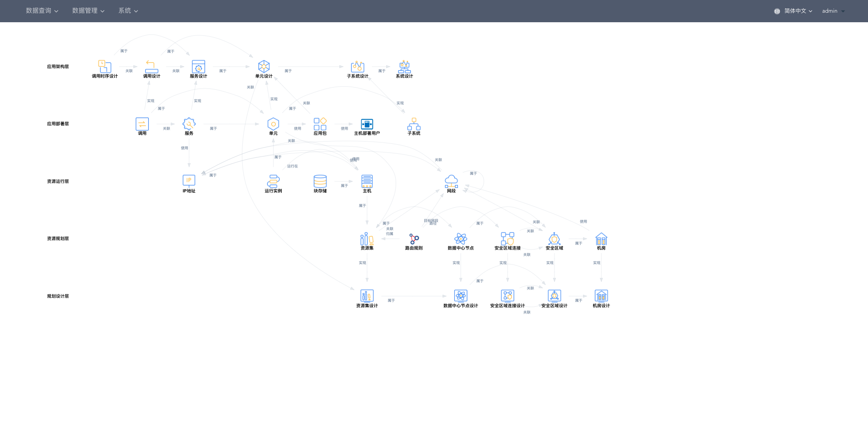
Task: Click the 安全区域 node icon in the 资源规划层 row
Action: point(554,239)
